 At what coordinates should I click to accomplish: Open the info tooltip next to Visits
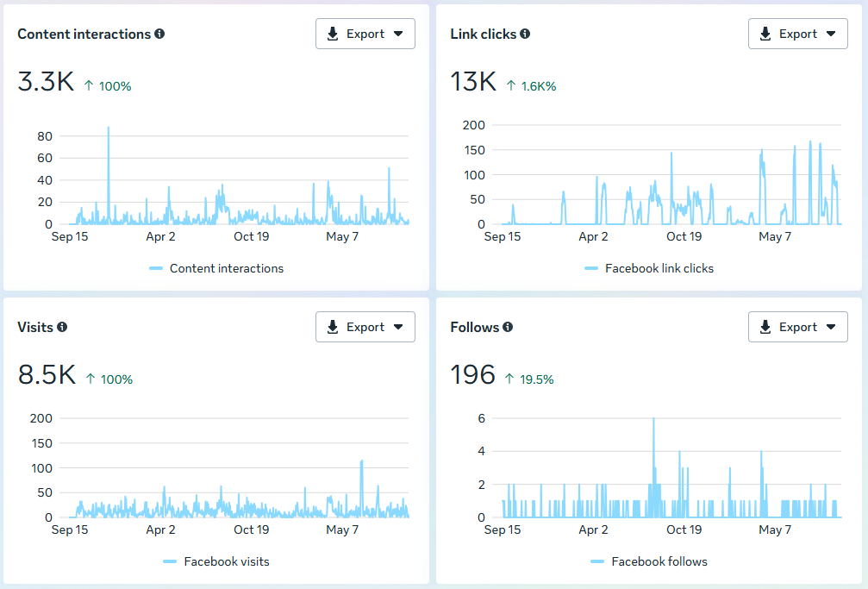pyautogui.click(x=62, y=327)
